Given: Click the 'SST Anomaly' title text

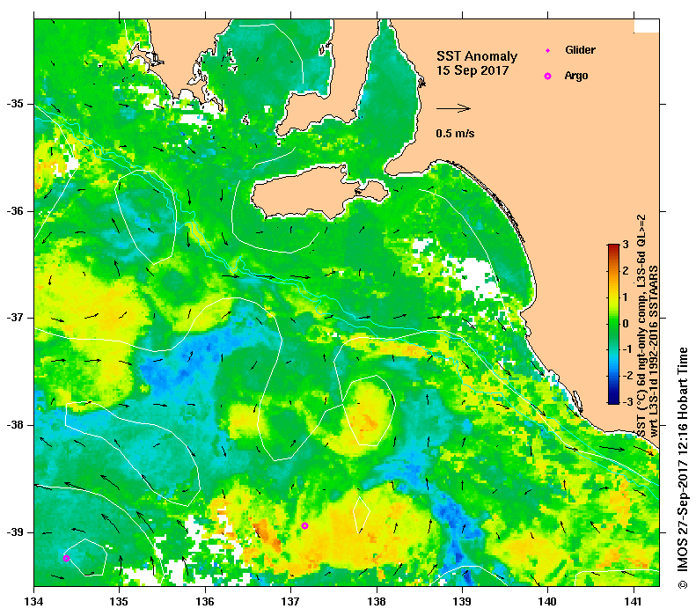Looking at the screenshot, I should pyautogui.click(x=477, y=56).
